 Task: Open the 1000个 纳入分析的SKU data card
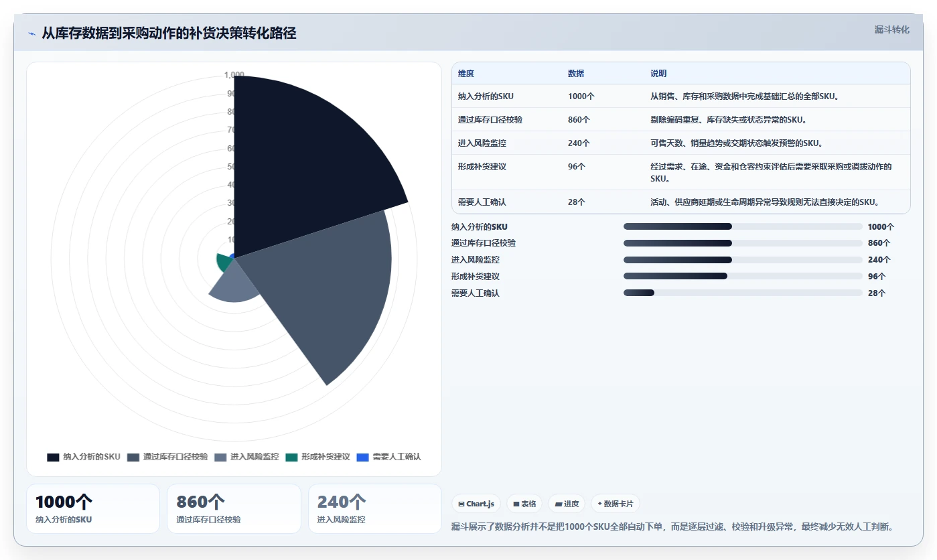point(93,509)
